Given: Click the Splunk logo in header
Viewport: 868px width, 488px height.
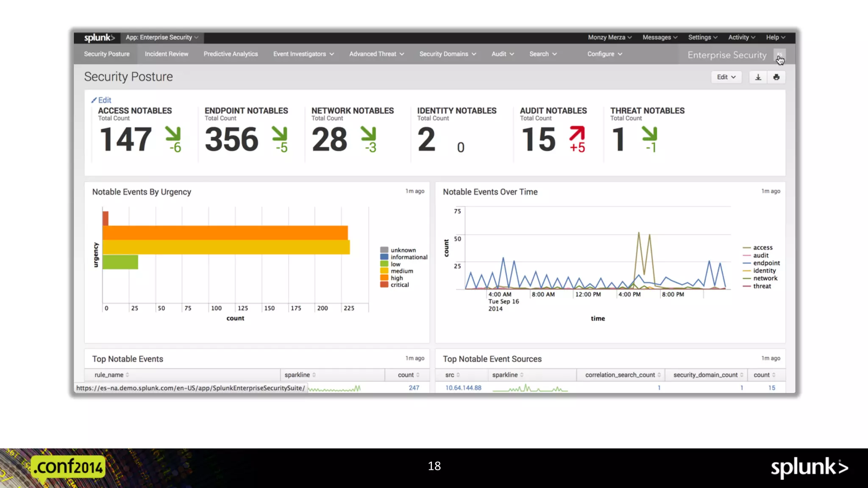Looking at the screenshot, I should pyautogui.click(x=99, y=38).
